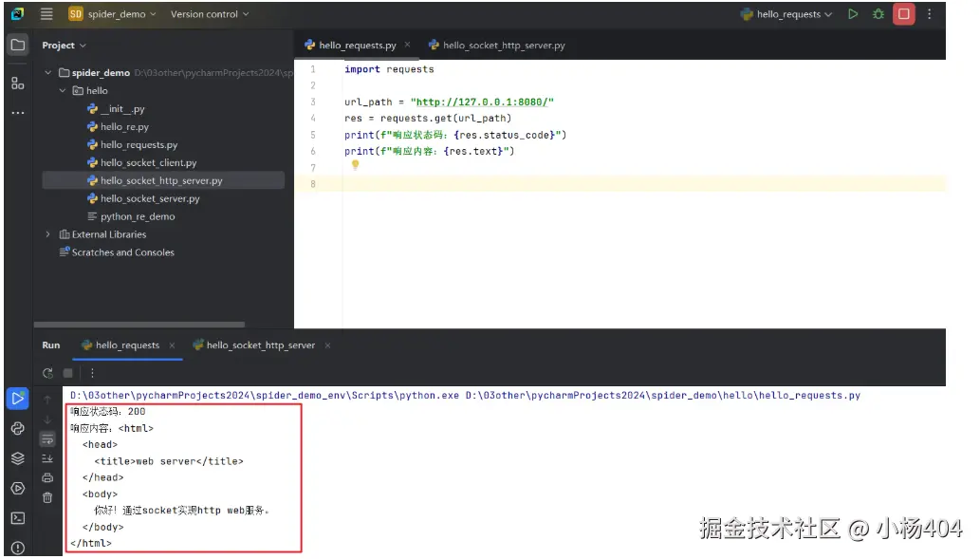Toggle soft-wrap in the console
This screenshot has width=980, height=559.
point(47,439)
